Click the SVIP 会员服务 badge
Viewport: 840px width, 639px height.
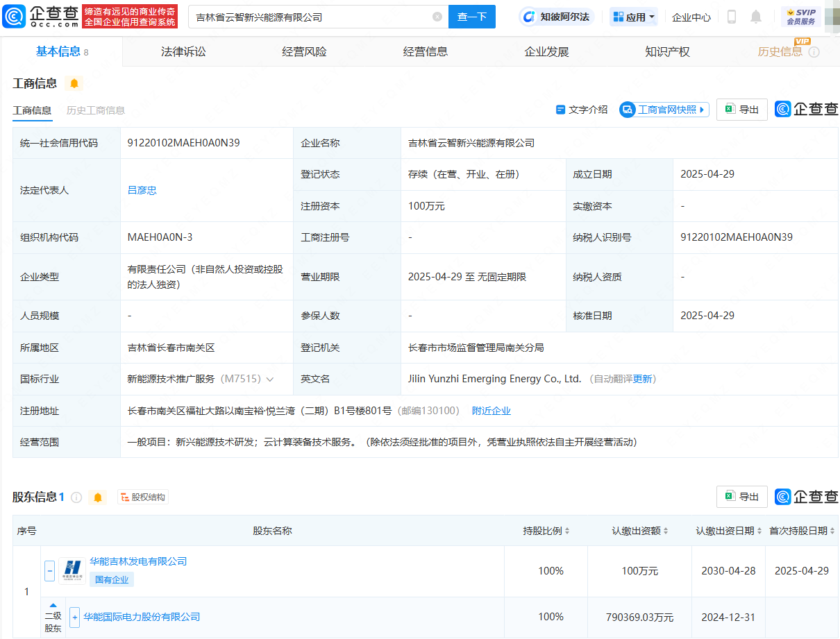coord(800,17)
